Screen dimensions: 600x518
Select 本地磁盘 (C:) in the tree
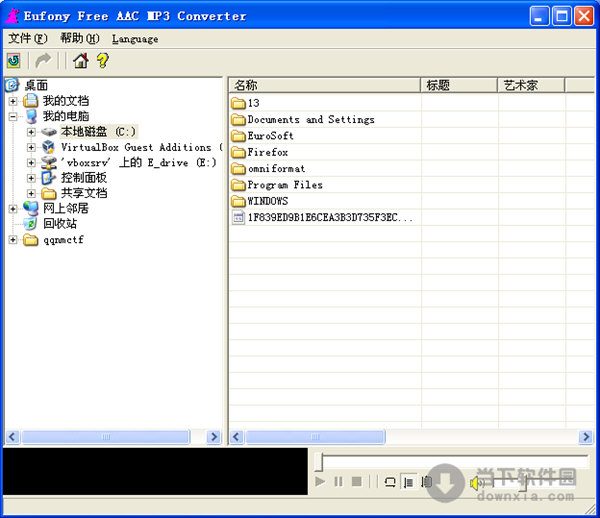(x=98, y=132)
